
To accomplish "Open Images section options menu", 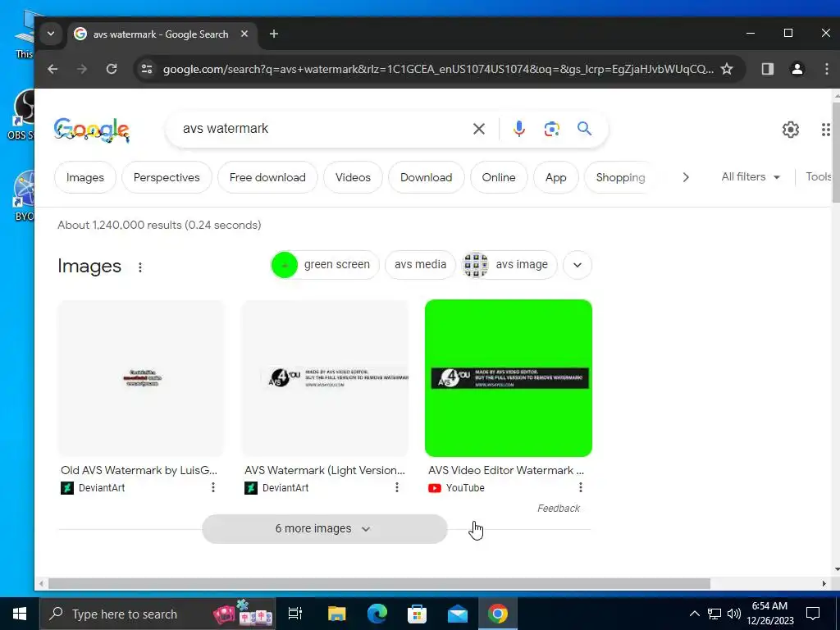I will point(139,267).
